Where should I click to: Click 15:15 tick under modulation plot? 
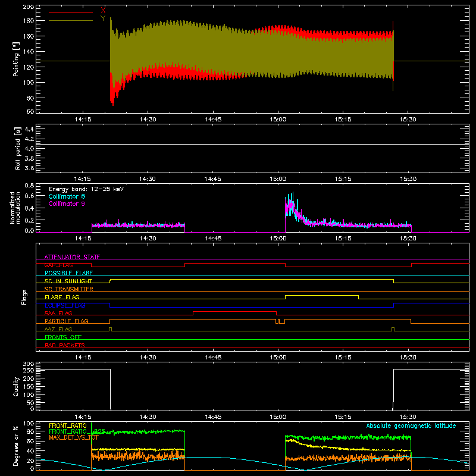pyautogui.click(x=343, y=239)
